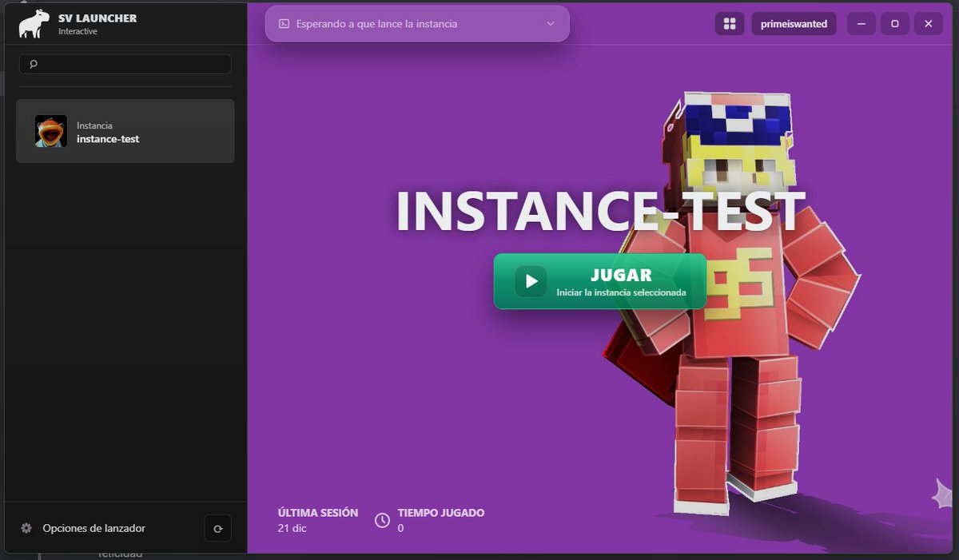
Task: Open the primeiswanted account menu
Action: coord(794,23)
